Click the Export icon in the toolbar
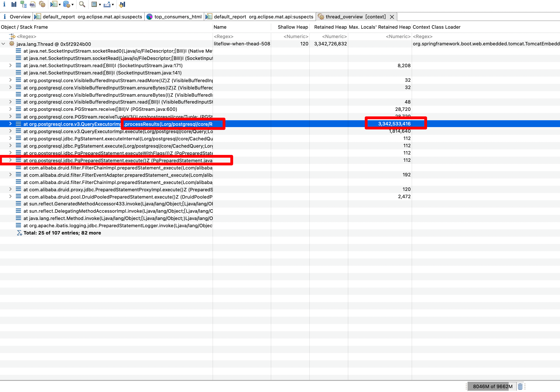 (x=107, y=4)
